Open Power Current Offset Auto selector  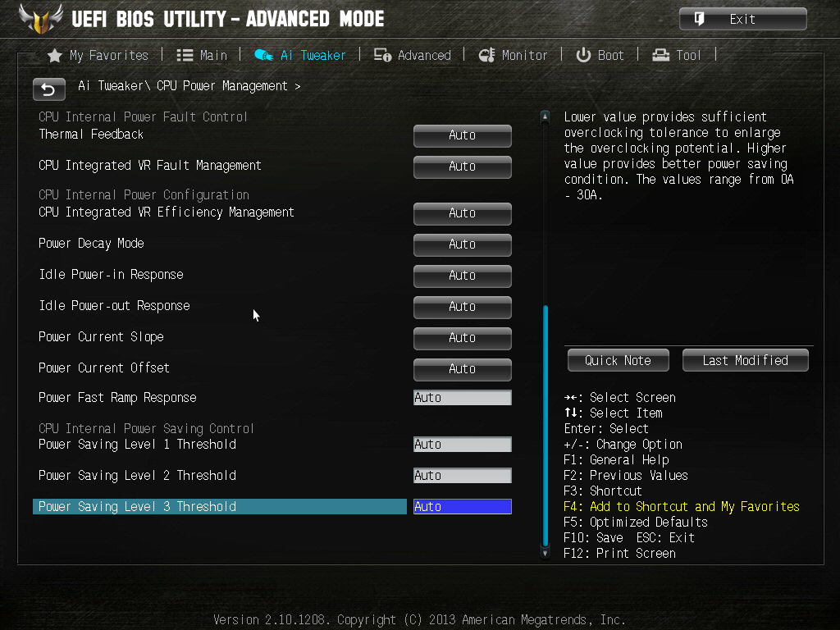463,369
